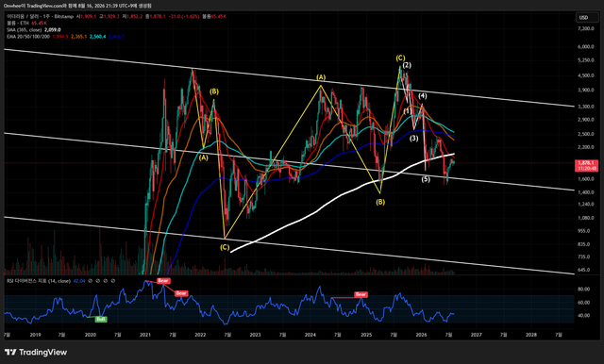
Task: Click the 2020 time axis label
Action: (91, 335)
